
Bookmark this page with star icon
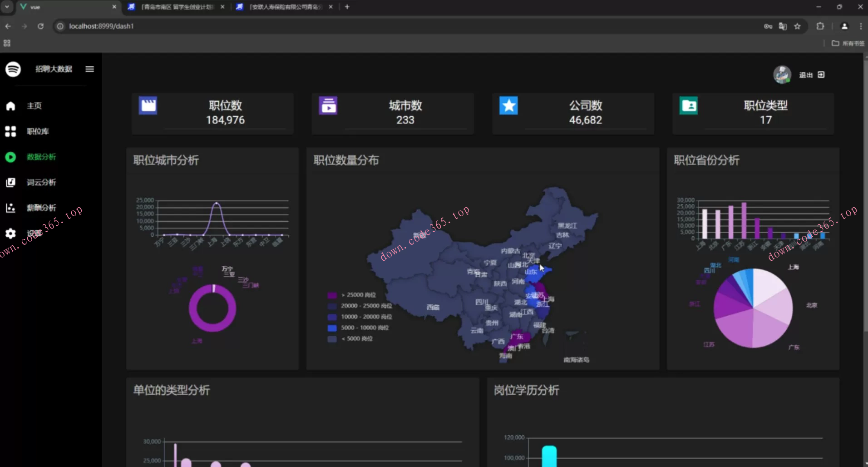(797, 26)
